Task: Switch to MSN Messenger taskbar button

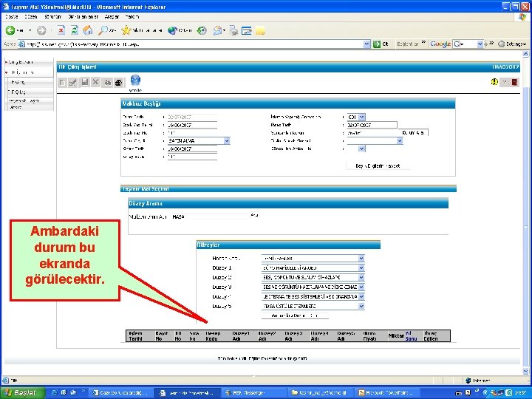Action: point(253,393)
